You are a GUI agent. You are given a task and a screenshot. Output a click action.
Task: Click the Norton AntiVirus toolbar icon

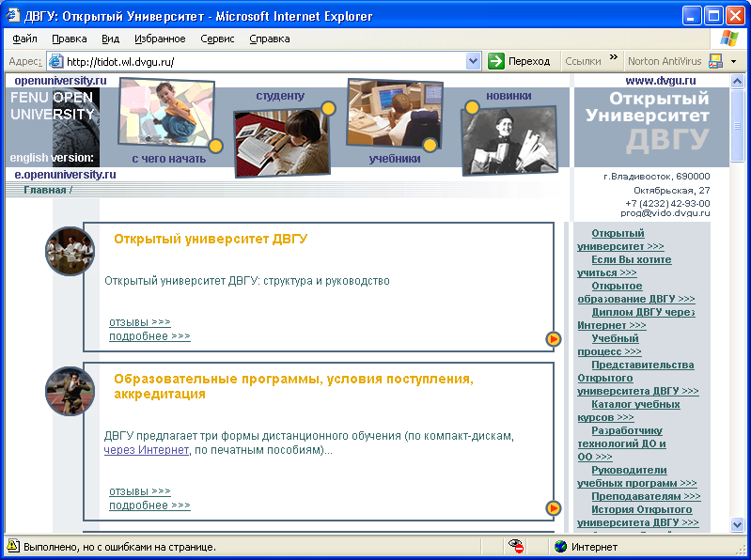715,61
